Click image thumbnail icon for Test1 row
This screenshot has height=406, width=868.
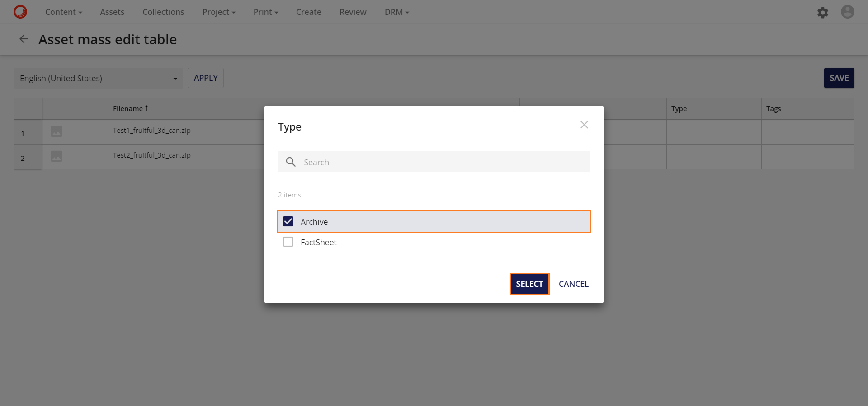(57, 131)
